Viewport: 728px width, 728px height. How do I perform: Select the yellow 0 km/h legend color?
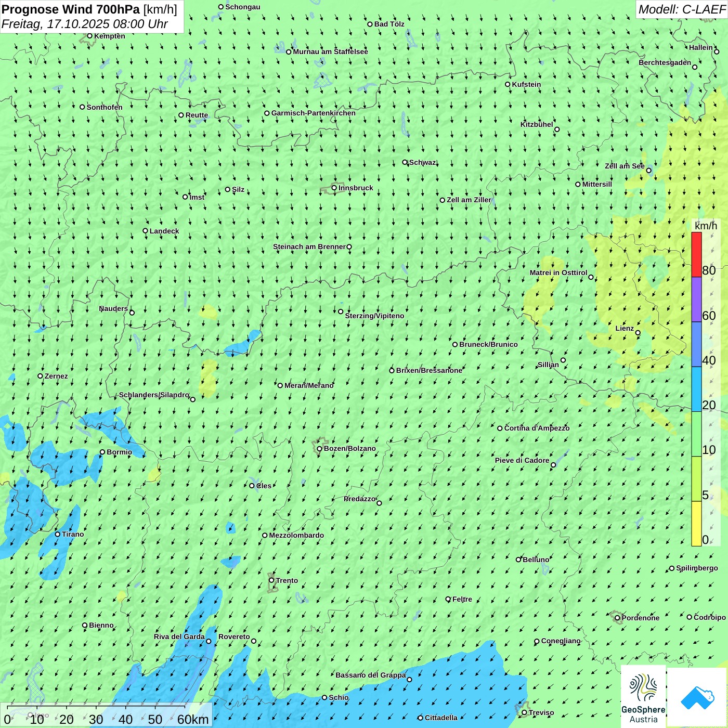tap(696, 524)
